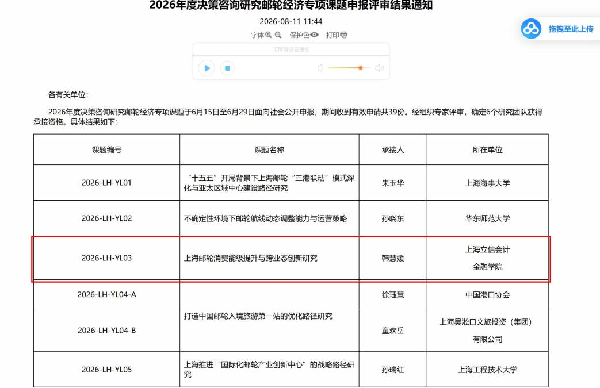Click the audio player text bar
The image size is (600, 388).
291,49
